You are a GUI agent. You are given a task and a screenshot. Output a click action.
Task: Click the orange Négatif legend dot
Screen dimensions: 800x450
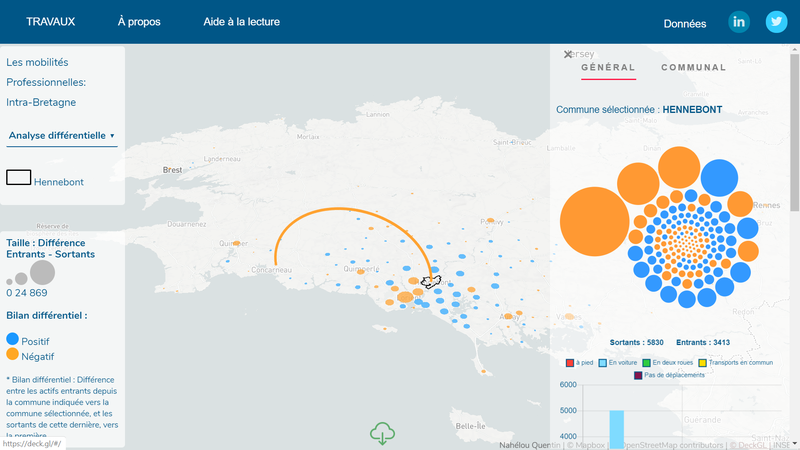[x=13, y=355]
